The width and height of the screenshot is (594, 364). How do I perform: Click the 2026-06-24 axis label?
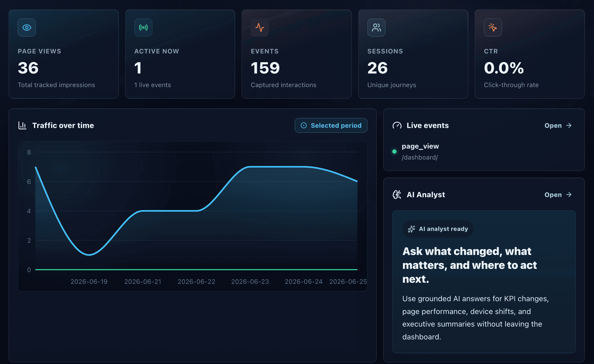point(304,282)
